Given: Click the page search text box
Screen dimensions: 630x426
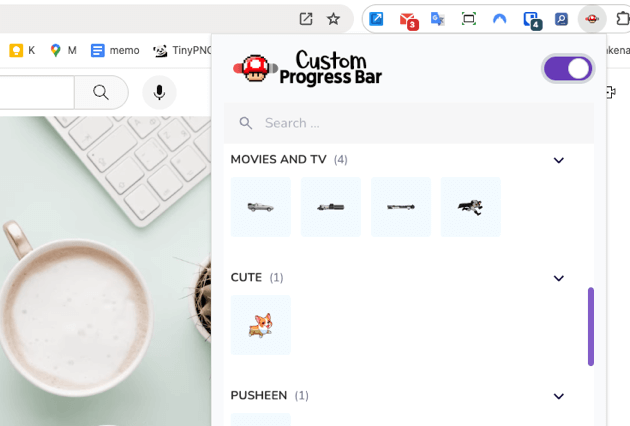Looking at the screenshot, I should click(37, 92).
